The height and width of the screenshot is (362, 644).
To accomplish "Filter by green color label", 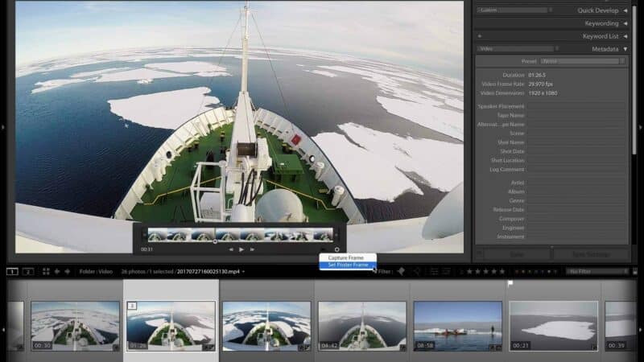I will (530, 271).
